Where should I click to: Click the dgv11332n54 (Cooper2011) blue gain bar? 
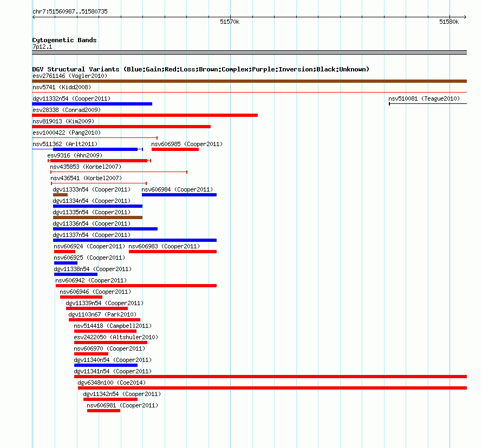pos(92,104)
